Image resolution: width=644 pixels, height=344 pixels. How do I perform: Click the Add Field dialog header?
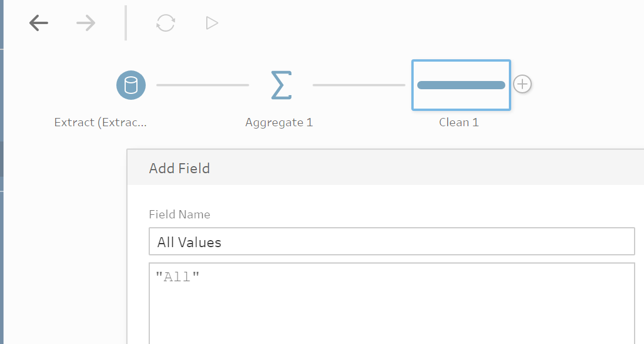pyautogui.click(x=180, y=168)
